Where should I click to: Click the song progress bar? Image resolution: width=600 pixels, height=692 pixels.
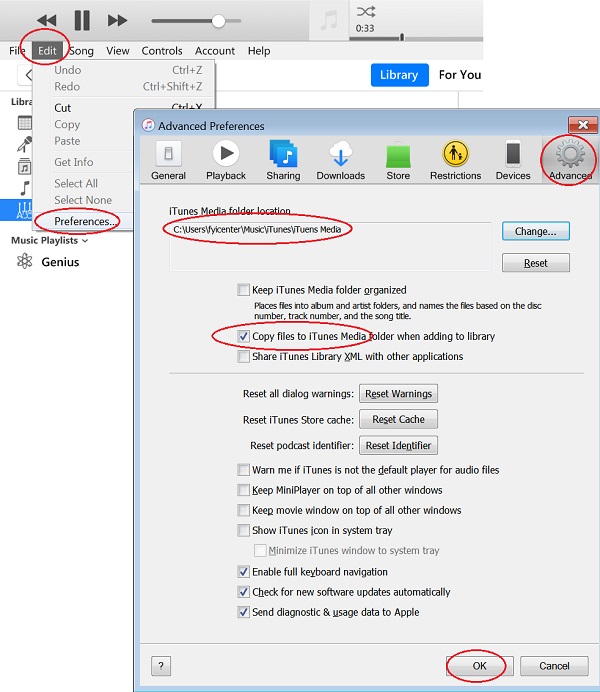(416, 38)
